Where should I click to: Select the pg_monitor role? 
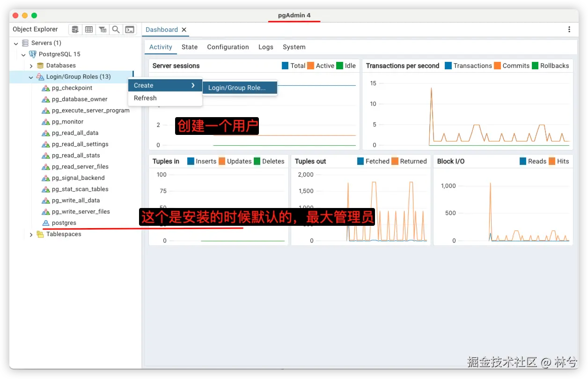[x=68, y=122]
